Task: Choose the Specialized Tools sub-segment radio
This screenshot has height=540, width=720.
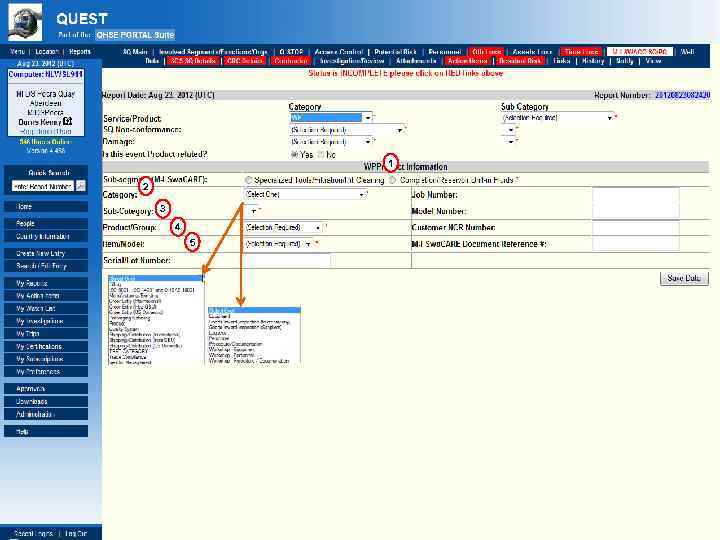Action: (248, 180)
